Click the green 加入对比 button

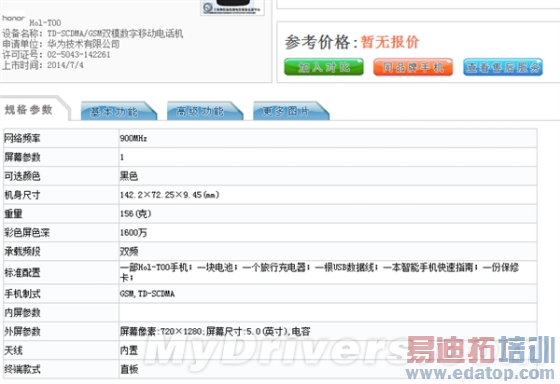click(324, 67)
